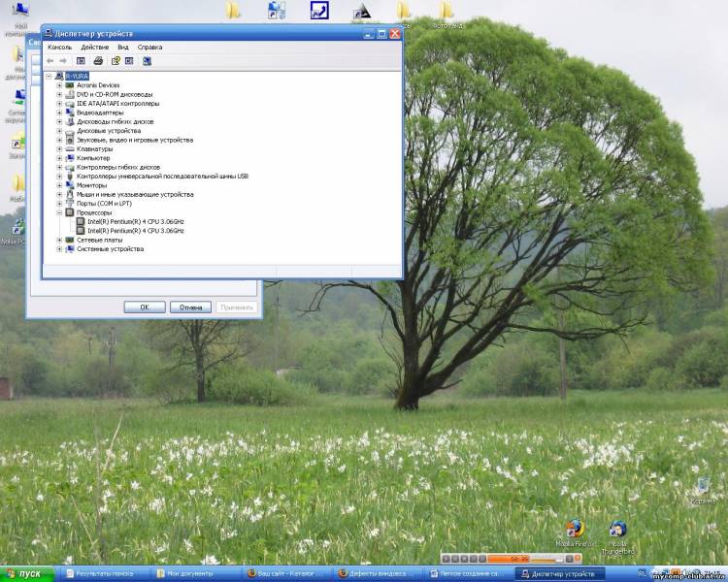Click OK in the background properties dialog
The height and width of the screenshot is (582, 728).
(x=145, y=307)
